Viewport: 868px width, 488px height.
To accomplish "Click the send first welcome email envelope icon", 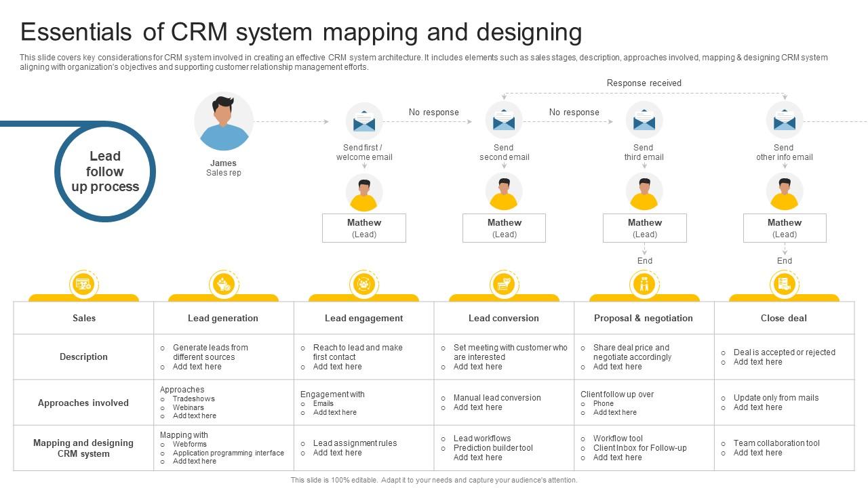I will point(364,121).
